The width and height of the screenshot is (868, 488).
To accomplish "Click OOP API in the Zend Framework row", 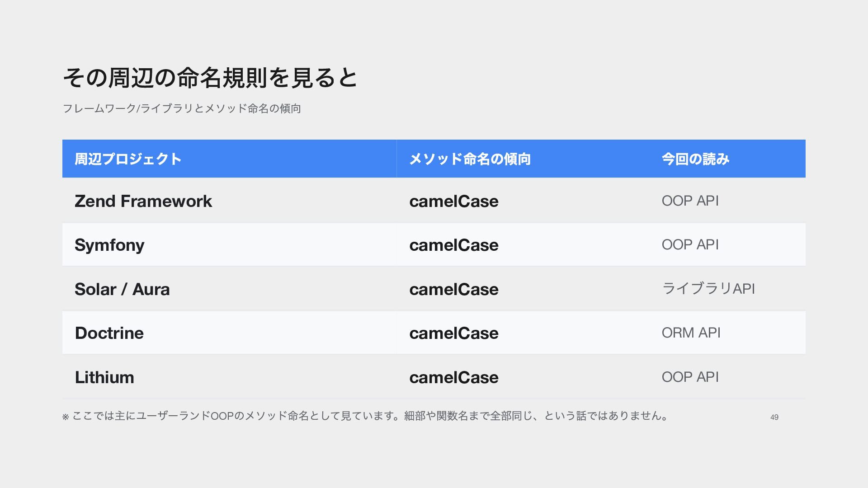I will point(690,201).
